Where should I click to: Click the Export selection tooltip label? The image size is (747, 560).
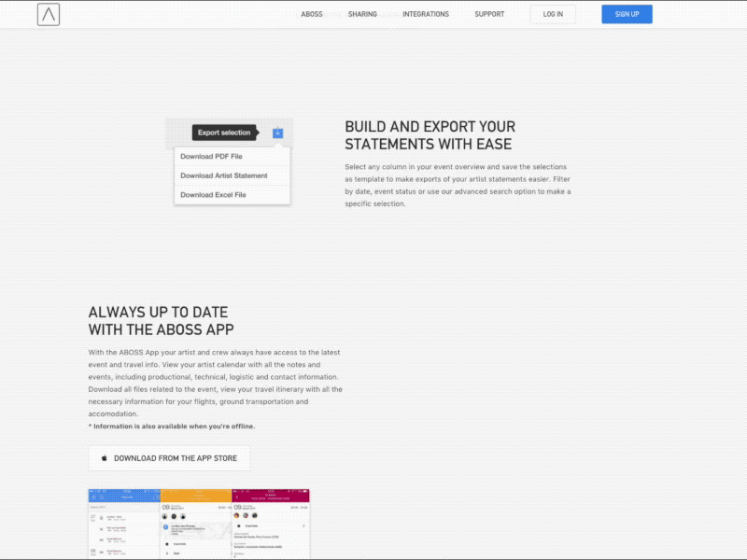[224, 133]
